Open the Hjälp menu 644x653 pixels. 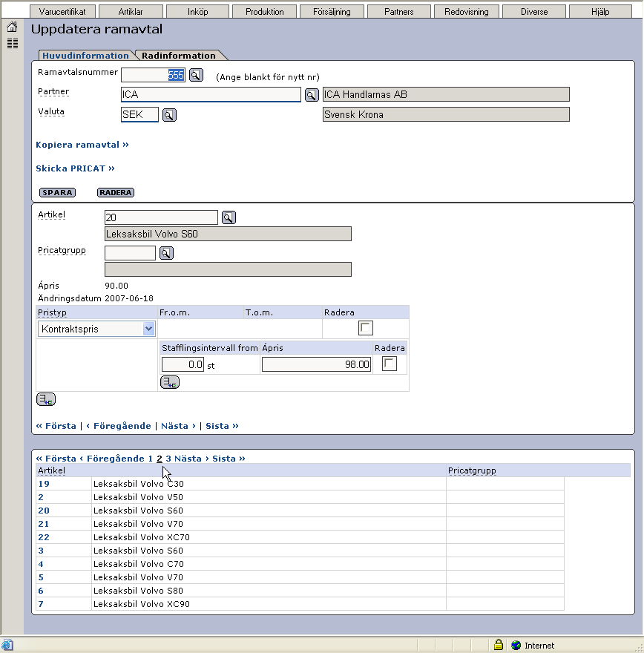click(x=600, y=12)
